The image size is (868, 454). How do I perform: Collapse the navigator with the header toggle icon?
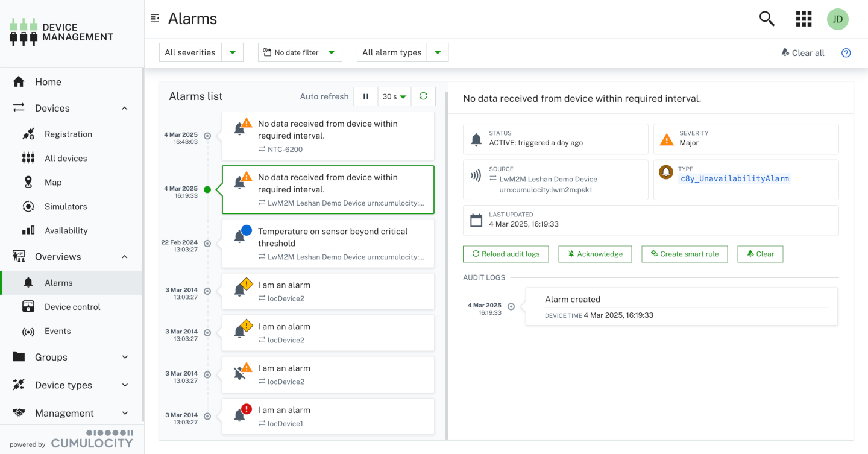(155, 19)
